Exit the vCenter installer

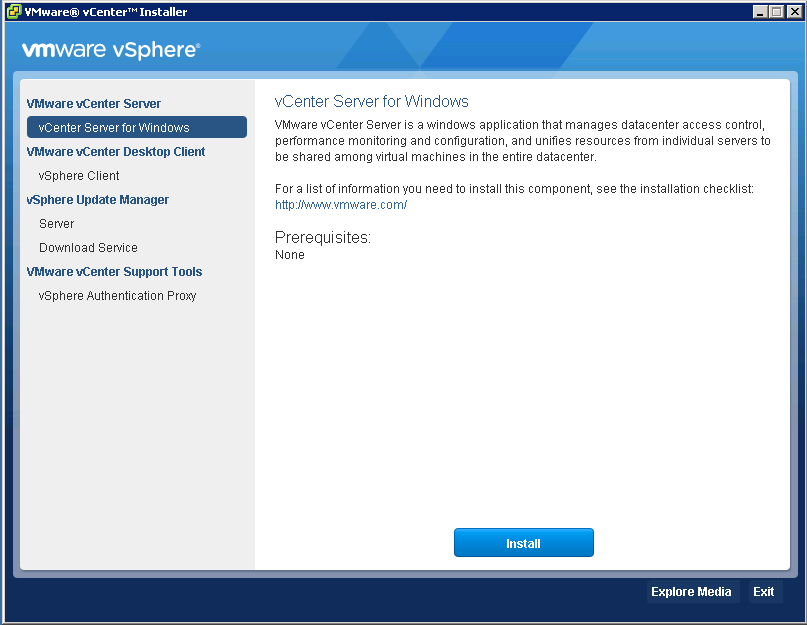[x=763, y=591]
